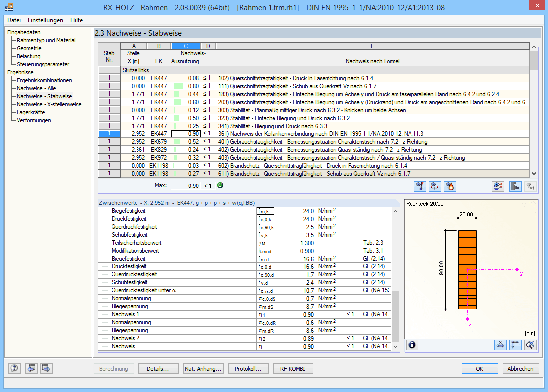Viewport: 548px width, 392px height.
Task: Select Rahmentyp und Material in tree
Action: tap(46, 40)
